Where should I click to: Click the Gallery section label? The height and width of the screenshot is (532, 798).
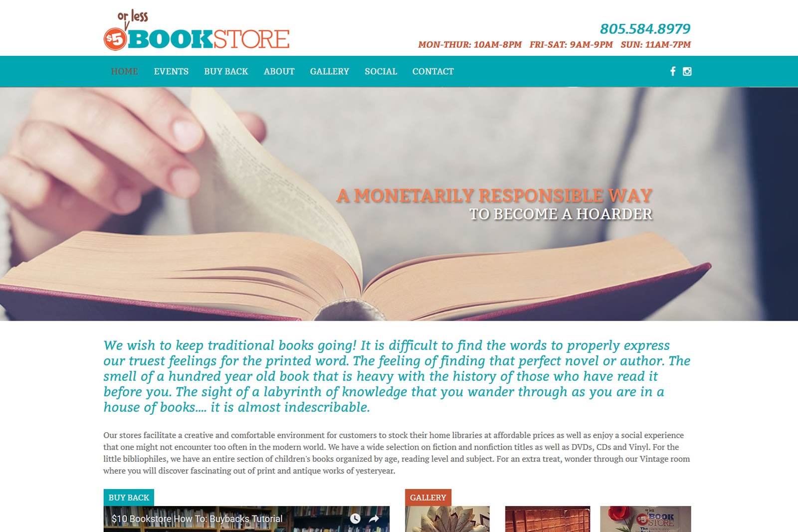pos(428,498)
